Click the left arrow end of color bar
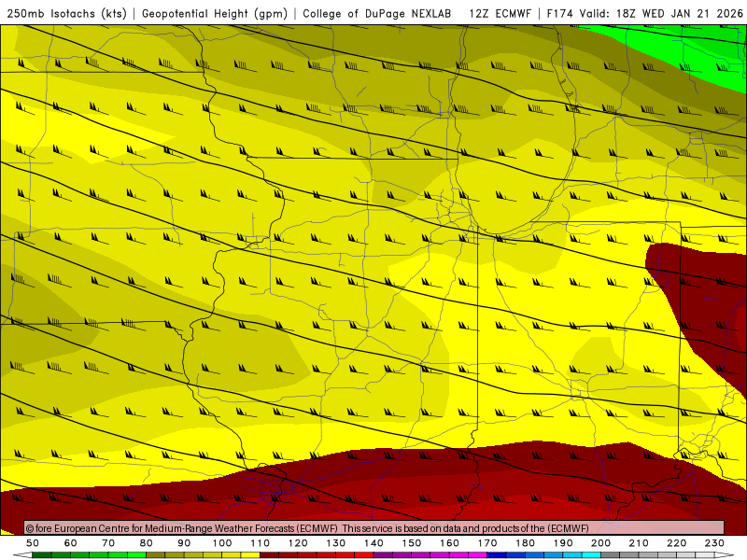Viewport: 747px width, 560px height. (22, 555)
